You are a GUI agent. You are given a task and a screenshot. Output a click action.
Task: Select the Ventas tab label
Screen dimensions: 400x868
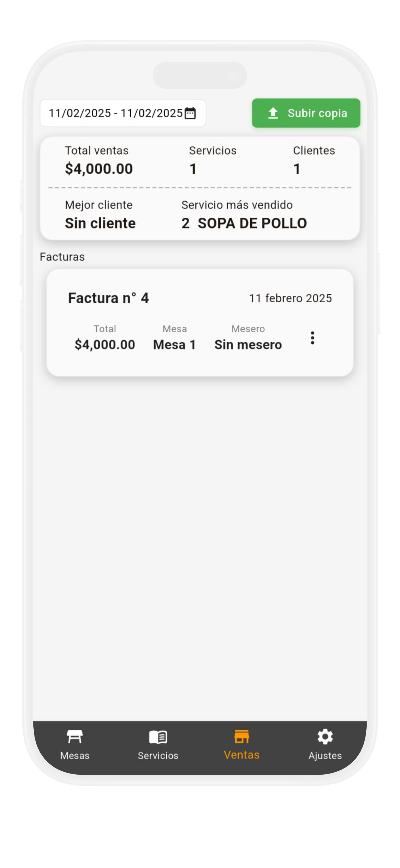pos(242,755)
